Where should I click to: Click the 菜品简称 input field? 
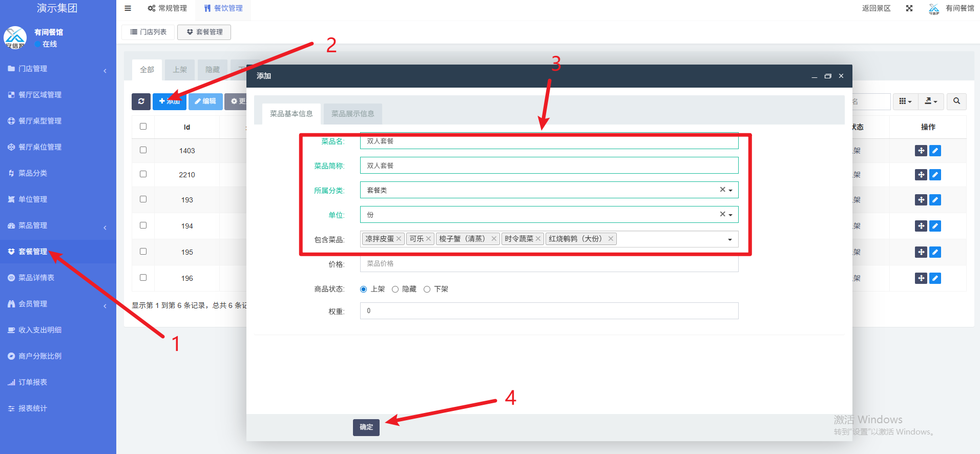pos(549,166)
